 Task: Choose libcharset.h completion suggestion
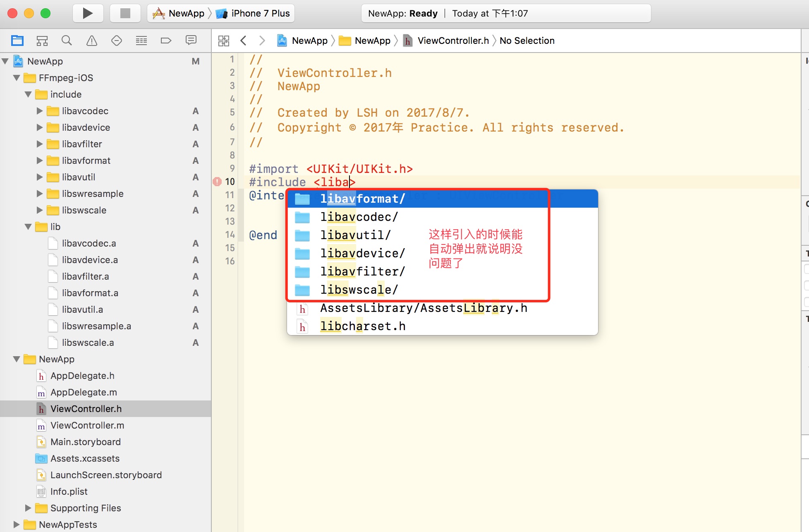click(362, 326)
